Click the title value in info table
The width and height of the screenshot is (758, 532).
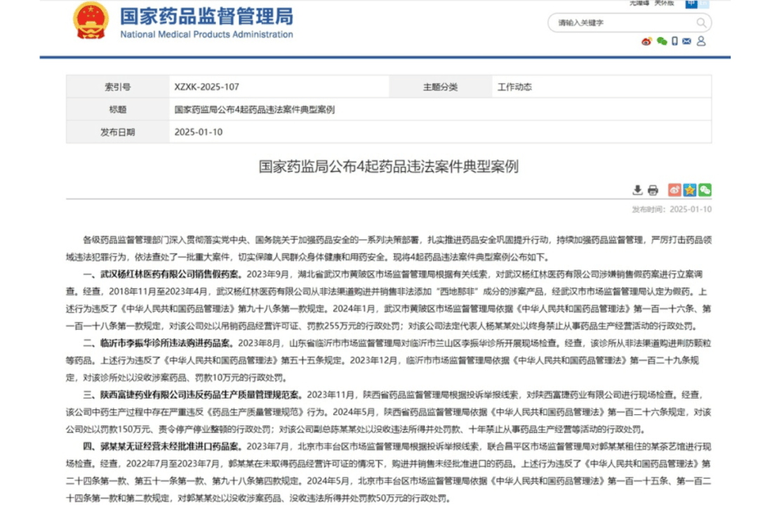tap(255, 109)
